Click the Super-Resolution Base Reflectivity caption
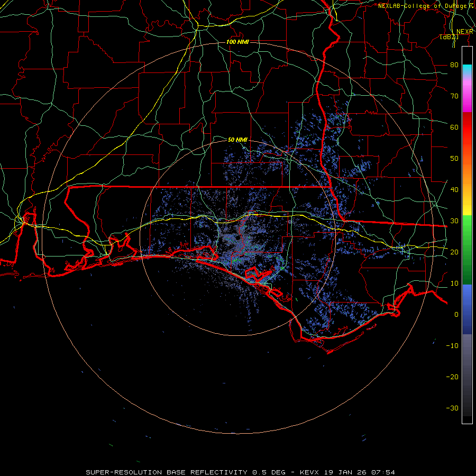 click(241, 472)
